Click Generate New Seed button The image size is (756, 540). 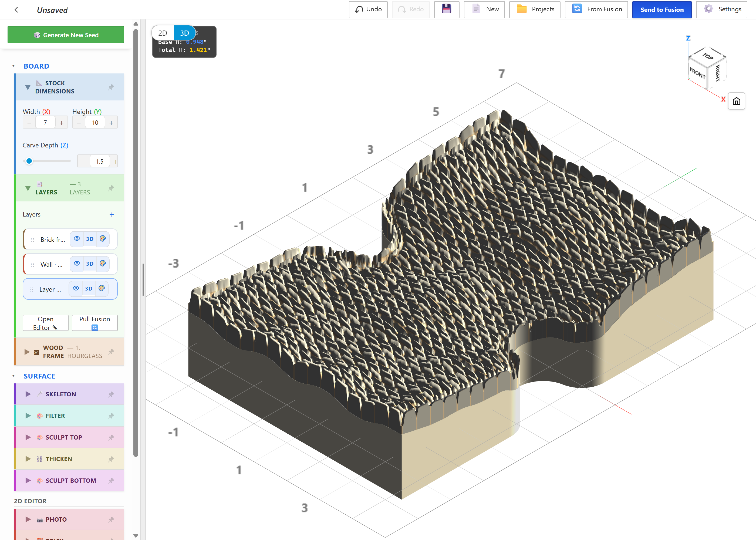pos(66,35)
